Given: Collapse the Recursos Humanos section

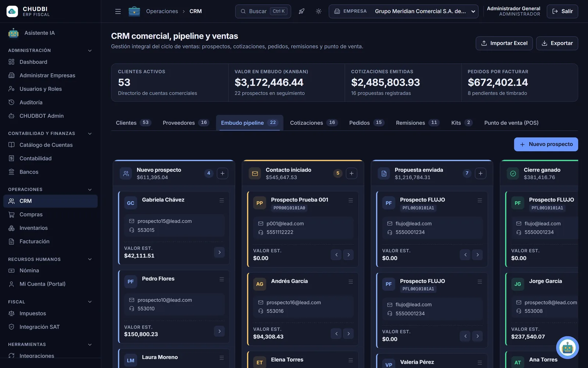Looking at the screenshot, I should [x=90, y=259].
